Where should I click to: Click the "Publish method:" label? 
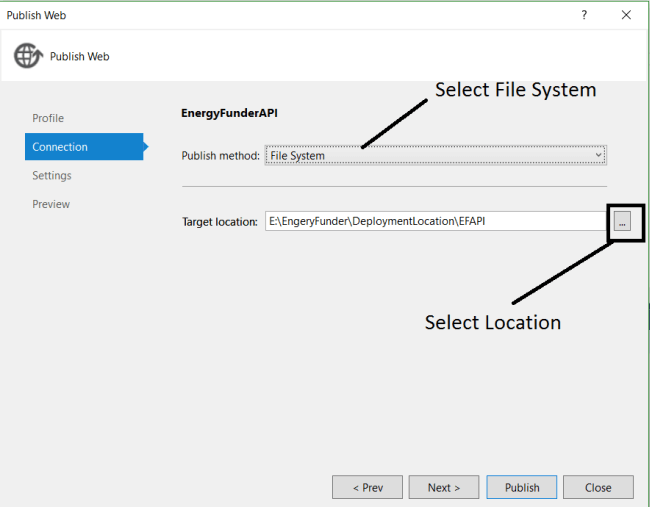220,156
